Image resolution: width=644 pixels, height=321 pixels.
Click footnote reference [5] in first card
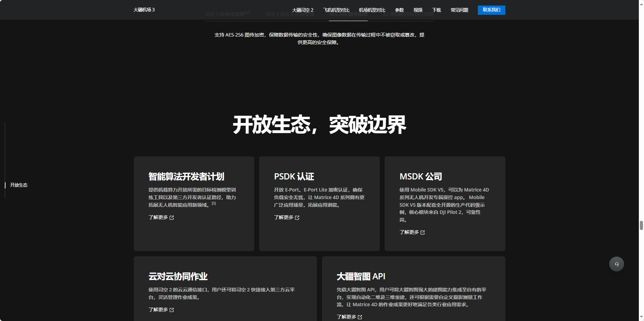pos(214,204)
